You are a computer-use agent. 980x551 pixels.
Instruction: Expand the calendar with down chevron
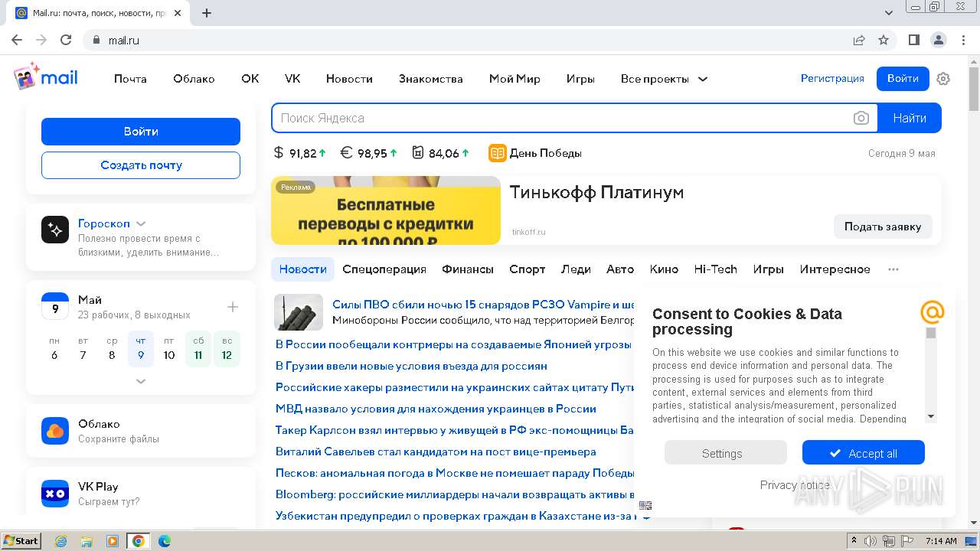[x=141, y=381]
